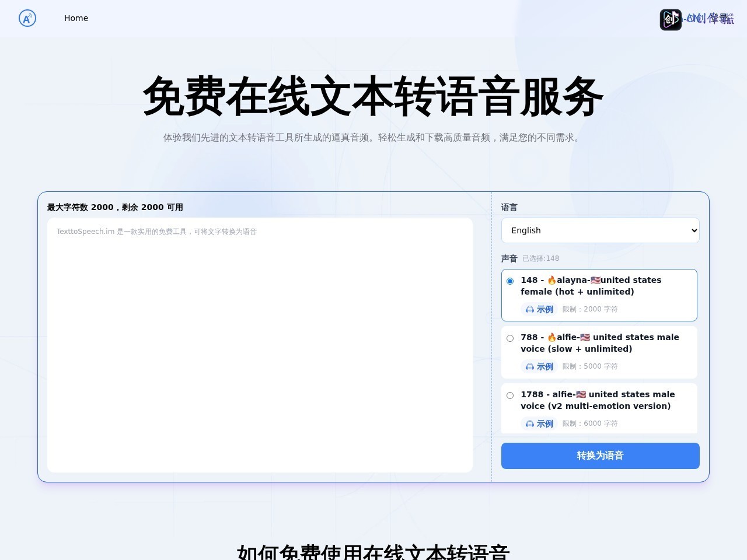Click the TextToSpeech logo icon
747x560 pixels.
coord(27,18)
